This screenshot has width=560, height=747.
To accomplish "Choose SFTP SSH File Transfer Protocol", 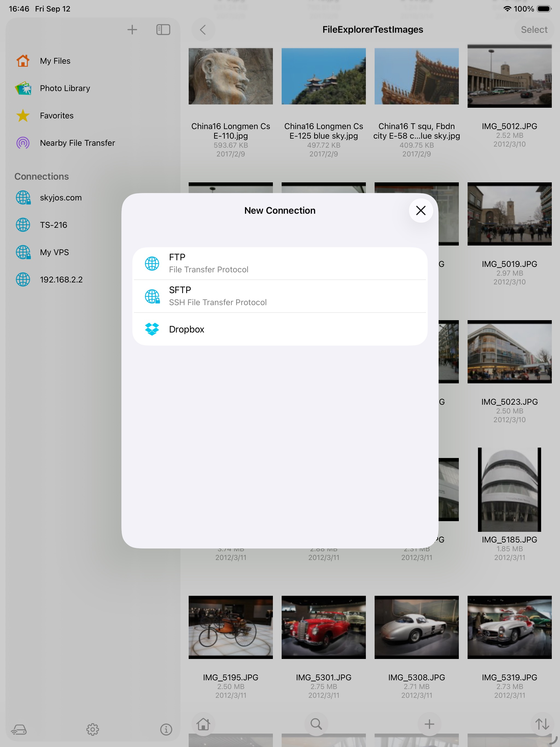I will pos(280,296).
